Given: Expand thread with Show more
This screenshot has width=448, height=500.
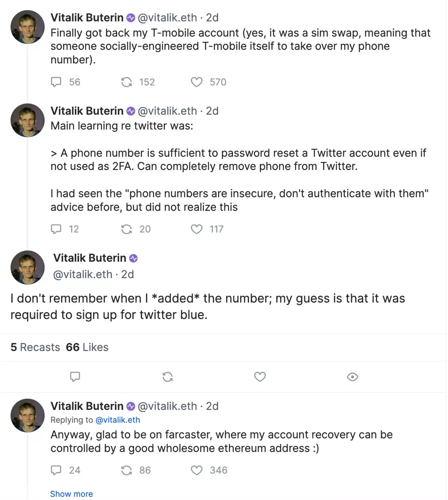Looking at the screenshot, I should (x=71, y=494).
